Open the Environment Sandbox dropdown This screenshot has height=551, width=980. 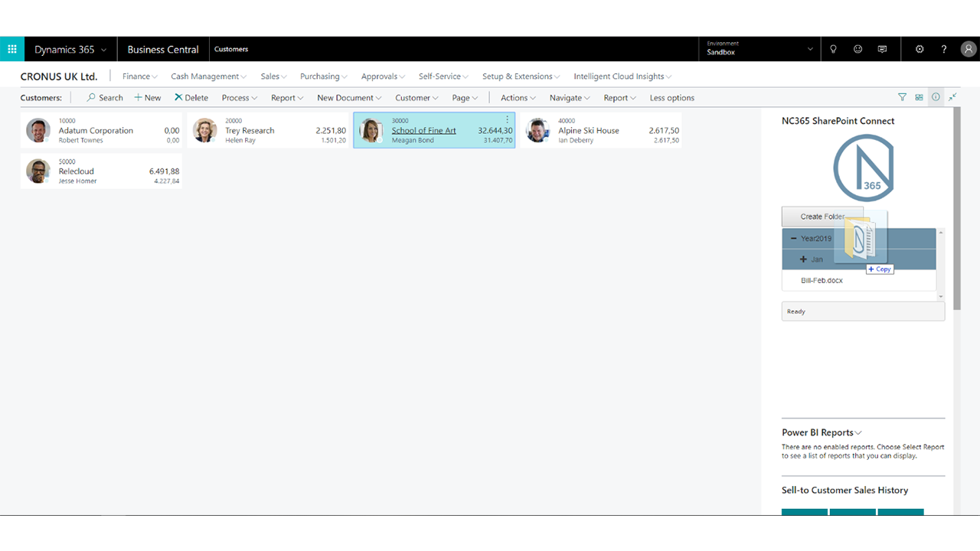point(759,49)
